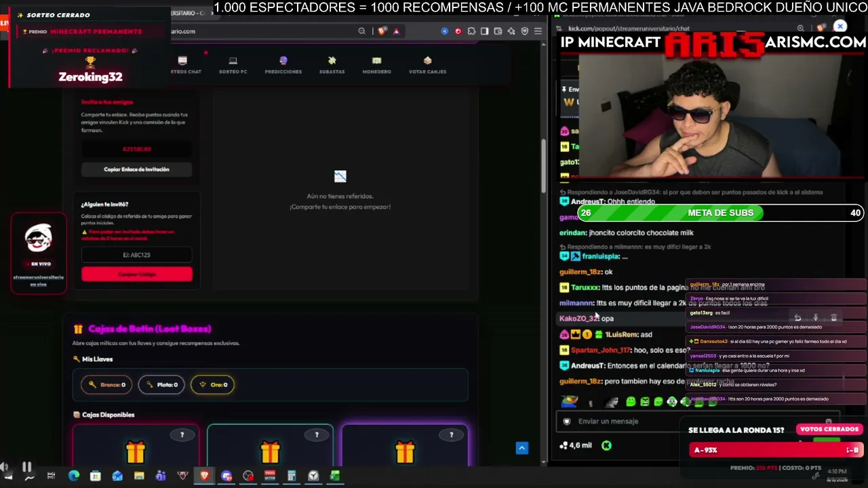Focus the referral code field Ej: ABC123
The width and height of the screenshot is (868, 488).
[x=136, y=255]
